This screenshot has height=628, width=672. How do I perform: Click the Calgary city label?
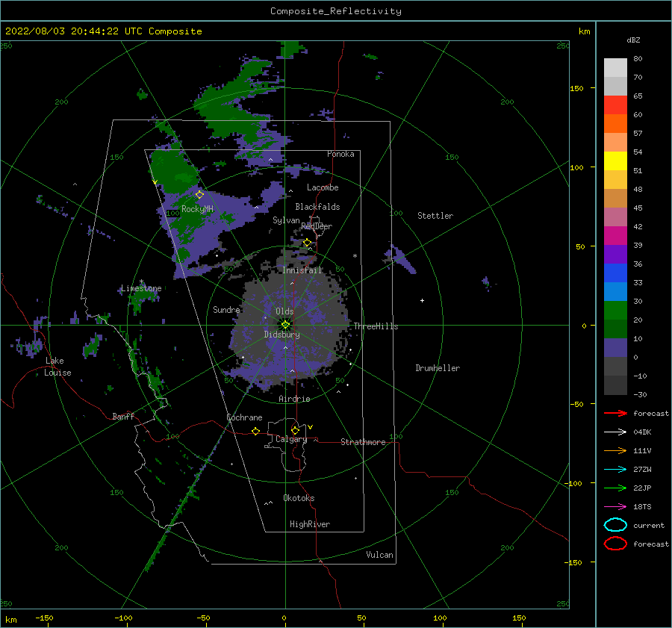click(x=291, y=439)
